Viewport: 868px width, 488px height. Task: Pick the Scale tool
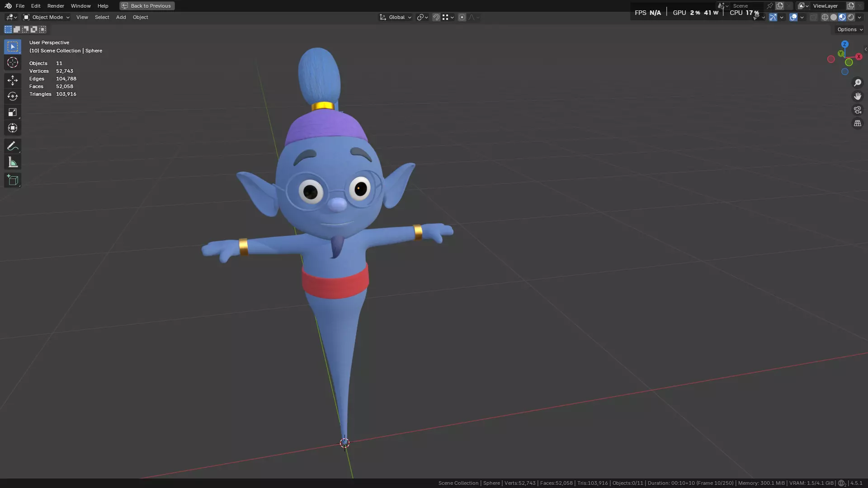click(13, 112)
